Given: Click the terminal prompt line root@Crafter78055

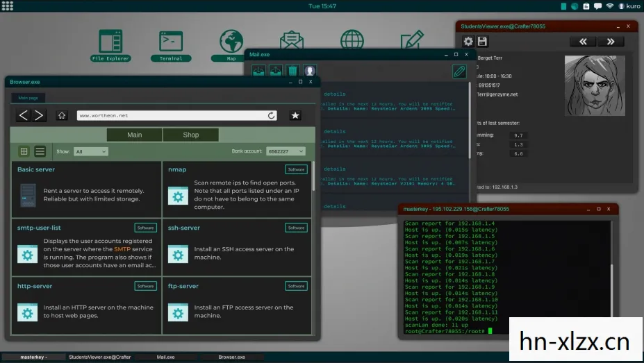Looking at the screenshot, I should coord(445,331).
